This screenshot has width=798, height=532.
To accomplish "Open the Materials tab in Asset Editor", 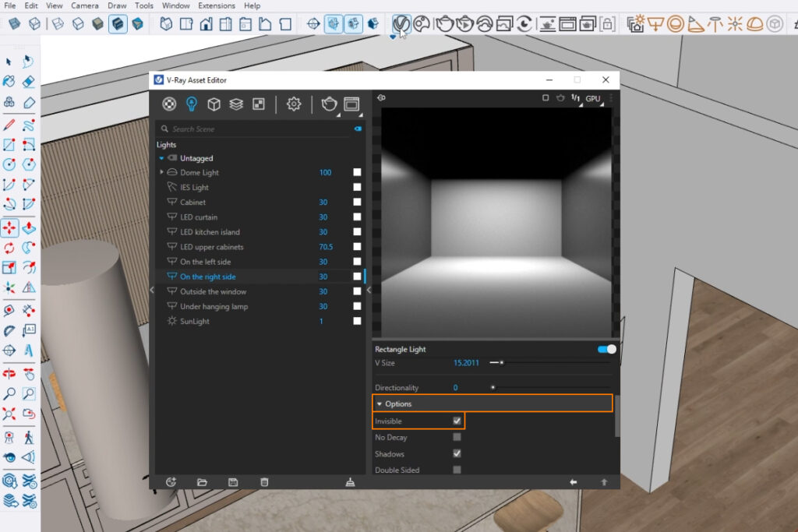I will point(169,104).
